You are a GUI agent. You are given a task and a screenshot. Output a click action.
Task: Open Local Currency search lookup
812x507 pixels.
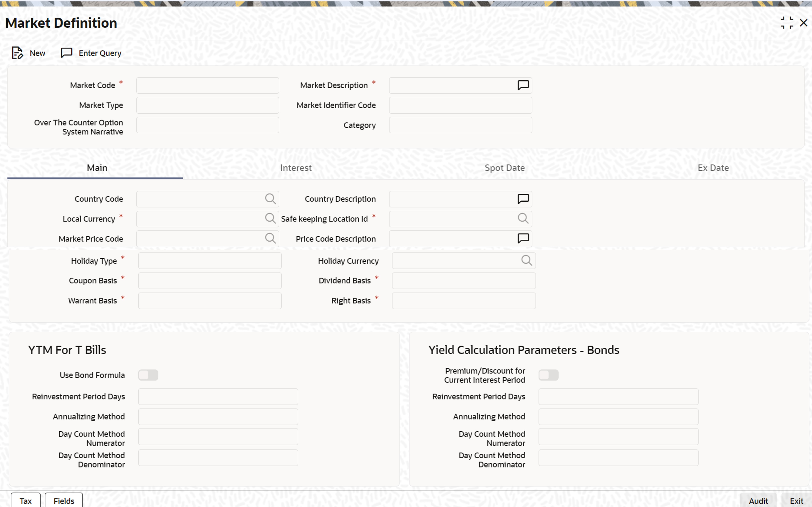pyautogui.click(x=270, y=219)
